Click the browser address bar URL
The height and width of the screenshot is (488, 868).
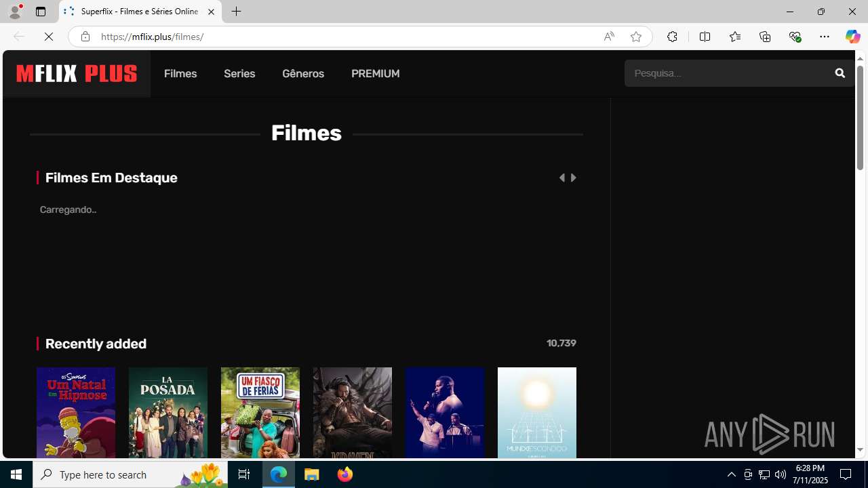pos(152,37)
